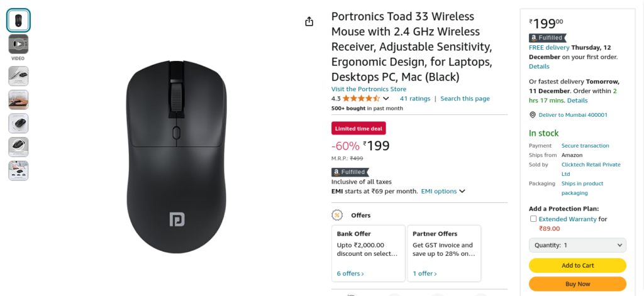Play the product video thumbnail
Viewport: 644px width, 296px height.
coord(18,44)
